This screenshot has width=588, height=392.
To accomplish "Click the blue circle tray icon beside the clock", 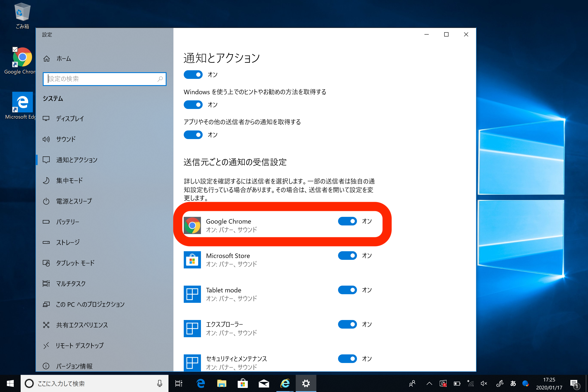I will 525,383.
